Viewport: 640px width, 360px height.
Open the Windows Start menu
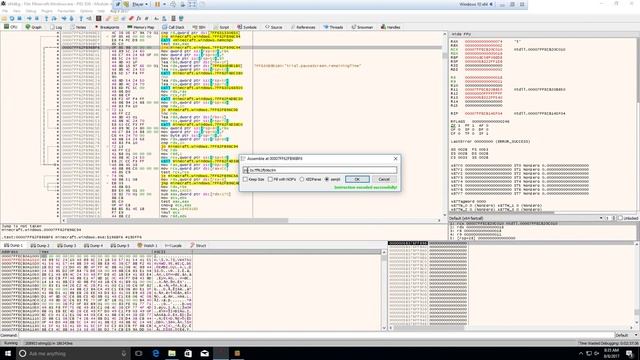(x=8, y=353)
